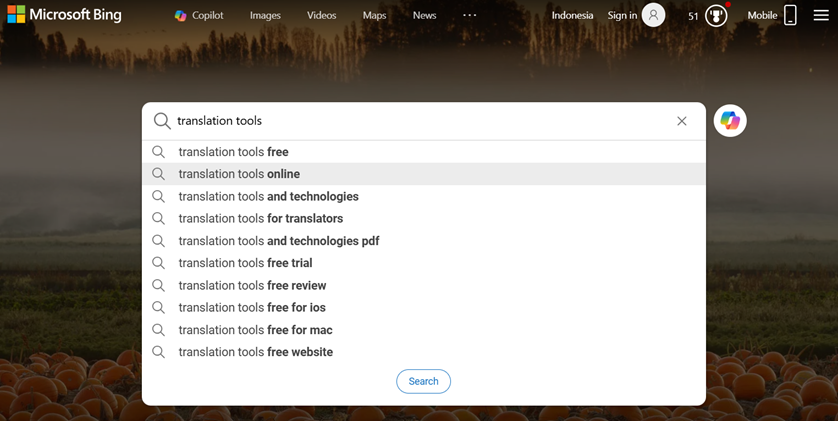This screenshot has height=421, width=838.
Task: Click inside the translation tools search field
Action: click(420, 121)
